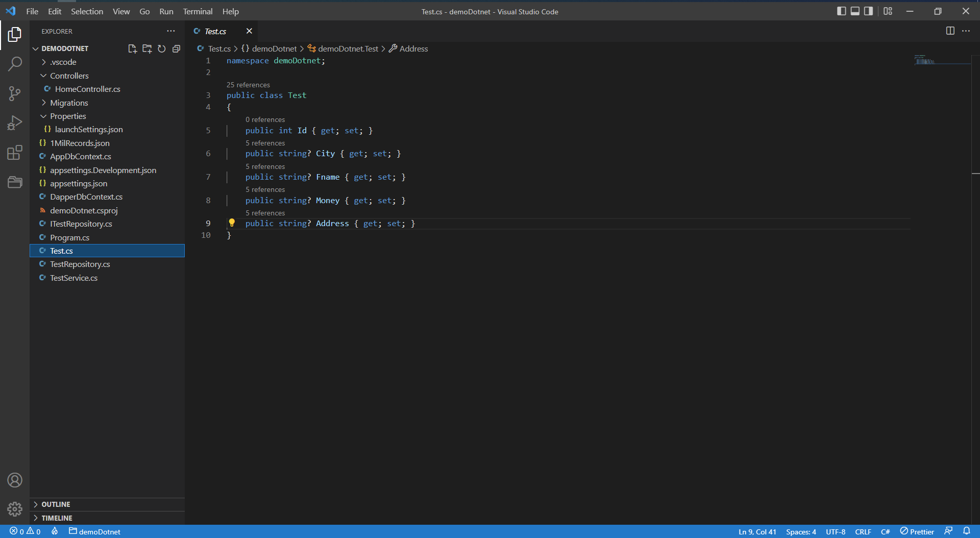Image resolution: width=980 pixels, height=538 pixels.
Task: Click the demoDotnet namespace breadcrumb
Action: tap(269, 48)
